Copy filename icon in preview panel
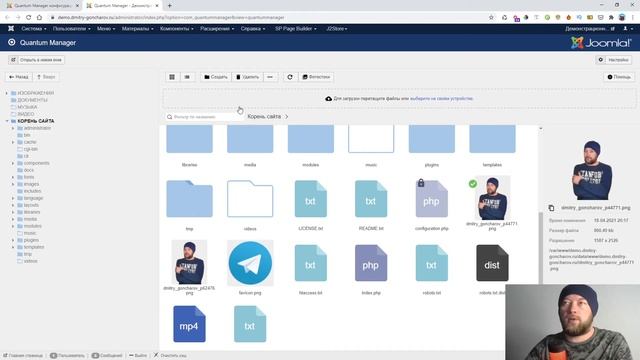Screen dimensions: 640x360 [x=551, y=208]
